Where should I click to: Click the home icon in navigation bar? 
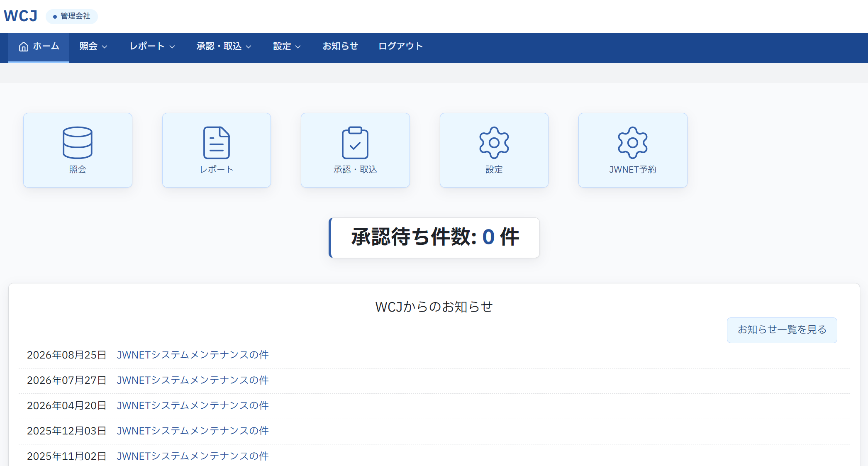tap(24, 46)
